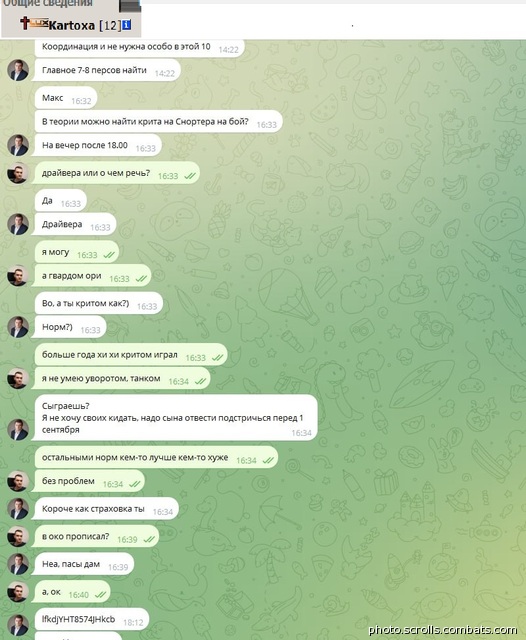526x640 pixels.
Task: Click message 'остальными норм кем-то лучше кем-то хуже'
Action: click(x=156, y=458)
